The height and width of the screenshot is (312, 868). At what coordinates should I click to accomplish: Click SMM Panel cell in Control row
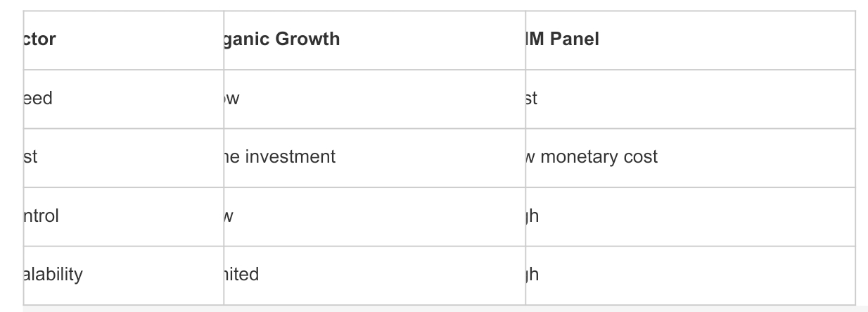(533, 216)
